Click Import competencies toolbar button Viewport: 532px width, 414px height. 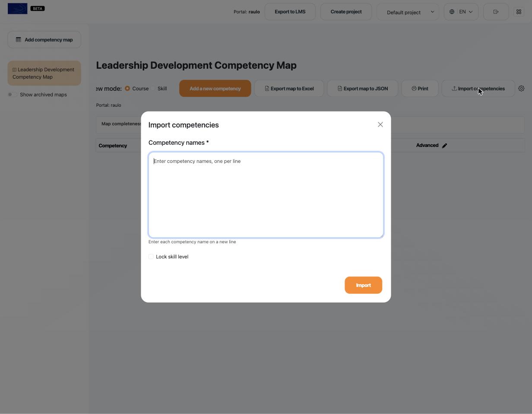[478, 89]
